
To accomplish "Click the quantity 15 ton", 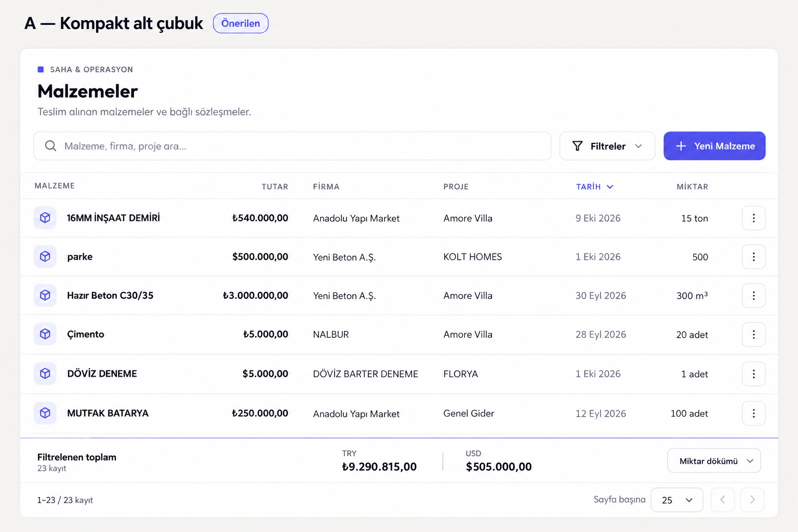I will tap(695, 218).
